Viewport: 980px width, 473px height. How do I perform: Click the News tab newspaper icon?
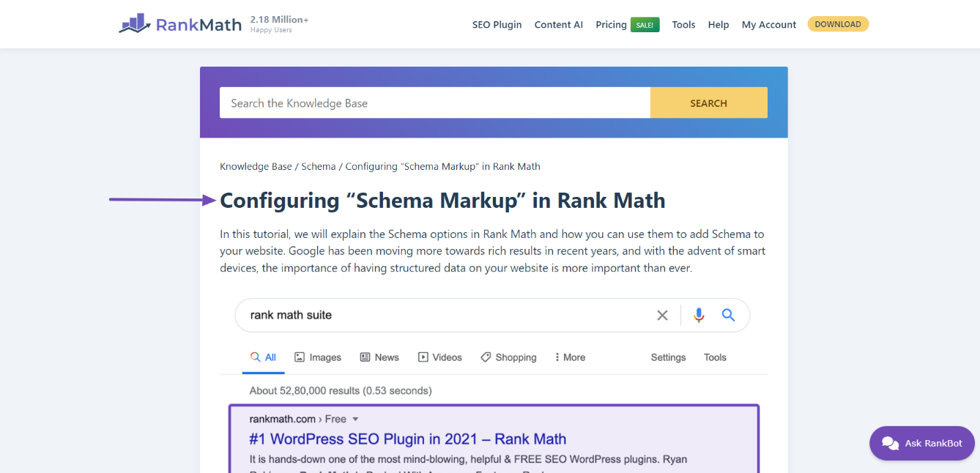click(x=365, y=357)
